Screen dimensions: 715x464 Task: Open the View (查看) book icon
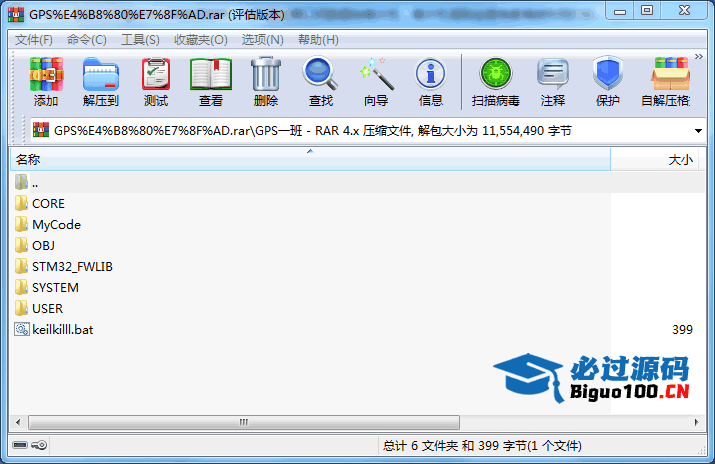pos(211,74)
